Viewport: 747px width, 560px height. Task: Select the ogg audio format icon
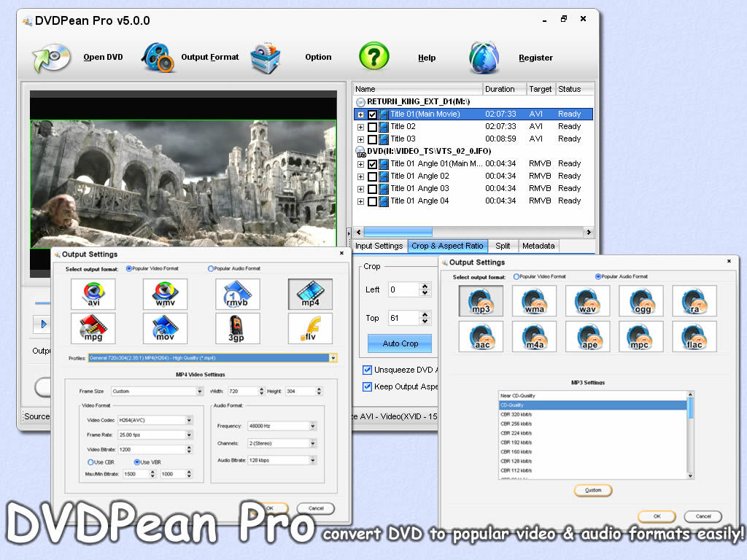click(641, 301)
